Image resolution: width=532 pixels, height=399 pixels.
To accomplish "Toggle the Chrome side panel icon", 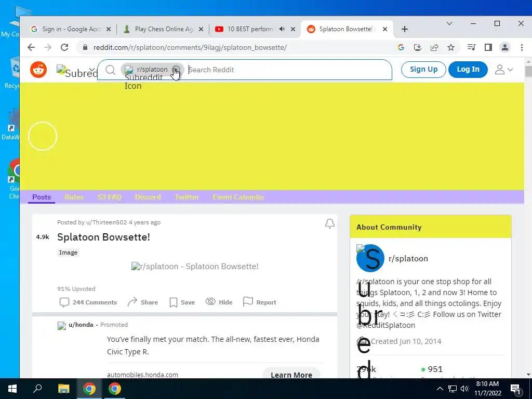I will tap(488, 47).
